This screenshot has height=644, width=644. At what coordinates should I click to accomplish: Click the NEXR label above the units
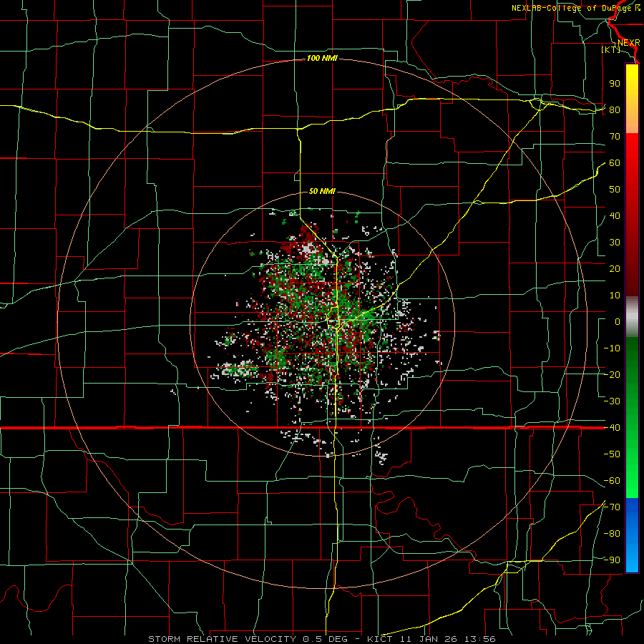[x=628, y=43]
